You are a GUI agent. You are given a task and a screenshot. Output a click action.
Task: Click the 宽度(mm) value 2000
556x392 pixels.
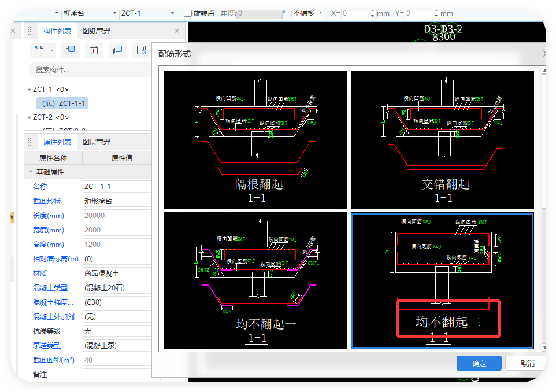[117, 230]
